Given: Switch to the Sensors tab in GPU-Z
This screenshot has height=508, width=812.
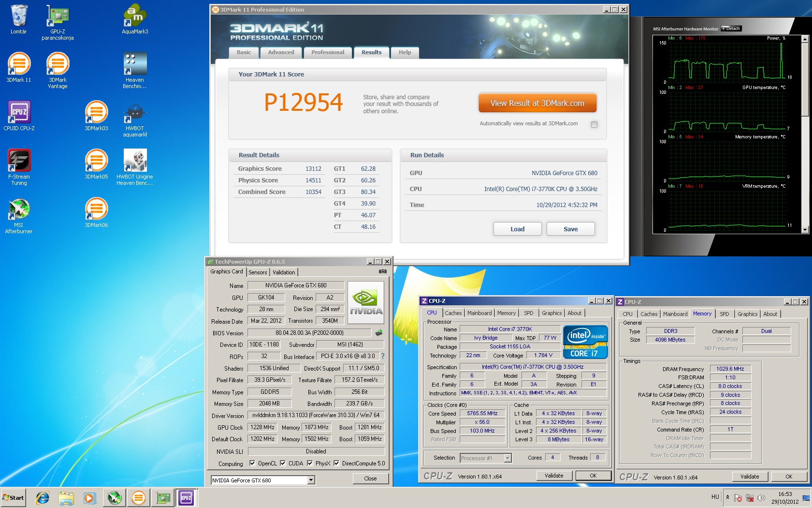Looking at the screenshot, I should coord(258,272).
